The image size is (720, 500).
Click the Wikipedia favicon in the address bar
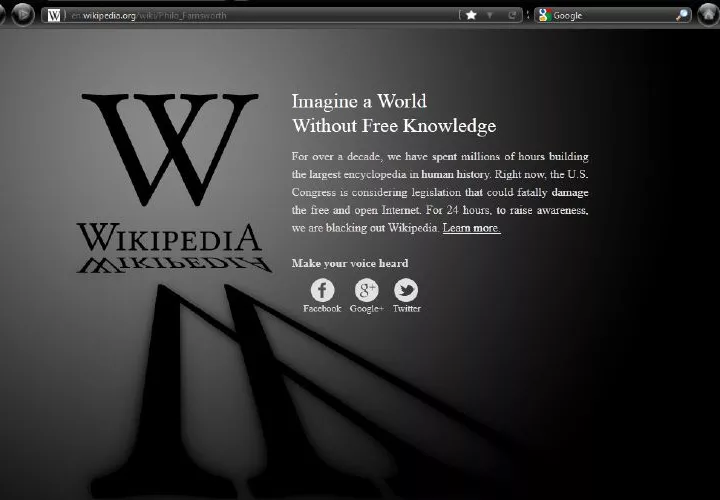coord(54,15)
